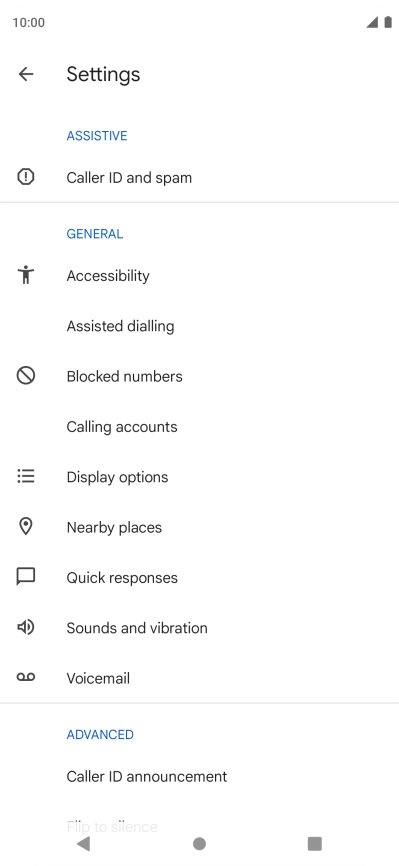Open Nearby places text entry
The height and width of the screenshot is (866, 399).
click(114, 527)
